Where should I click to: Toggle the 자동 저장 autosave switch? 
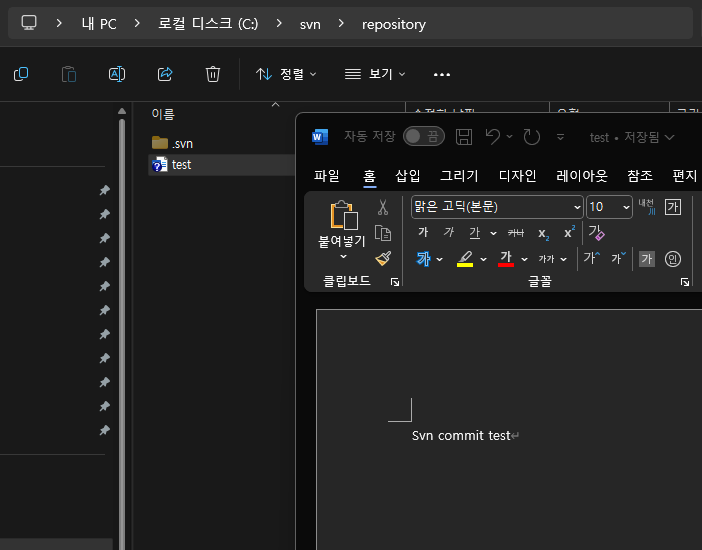pos(424,137)
